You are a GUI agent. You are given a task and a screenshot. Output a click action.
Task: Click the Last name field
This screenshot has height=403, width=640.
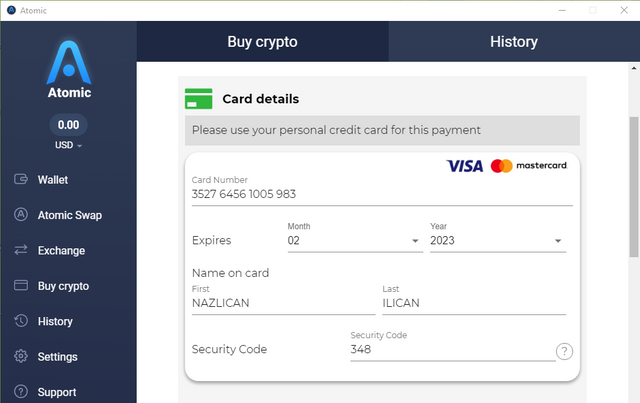(x=474, y=303)
